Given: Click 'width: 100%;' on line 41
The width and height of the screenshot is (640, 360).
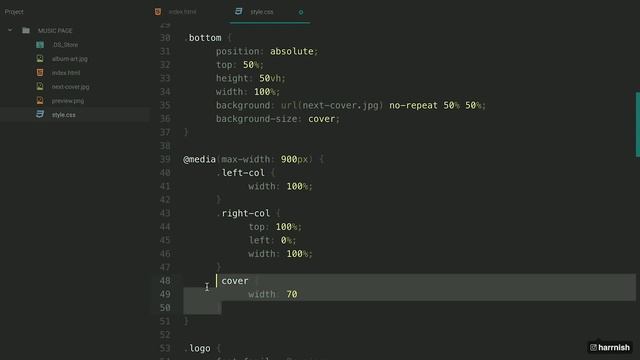Looking at the screenshot, I should (x=280, y=186).
